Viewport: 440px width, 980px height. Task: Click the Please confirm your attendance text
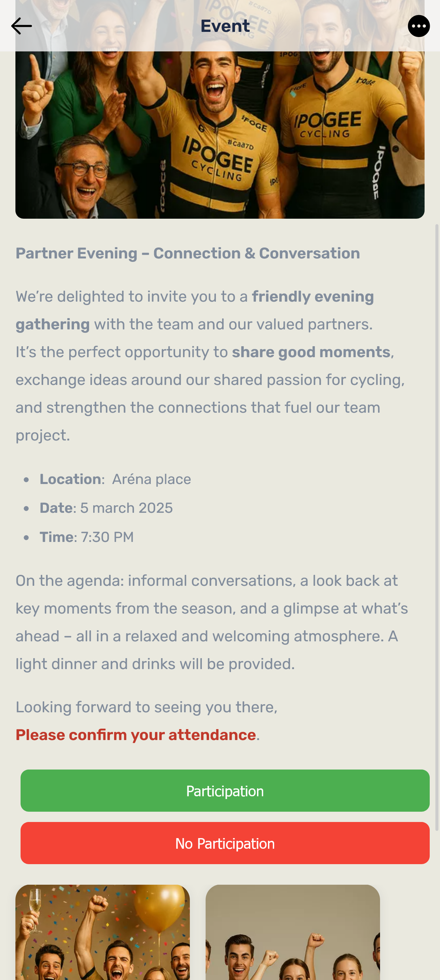click(x=136, y=735)
